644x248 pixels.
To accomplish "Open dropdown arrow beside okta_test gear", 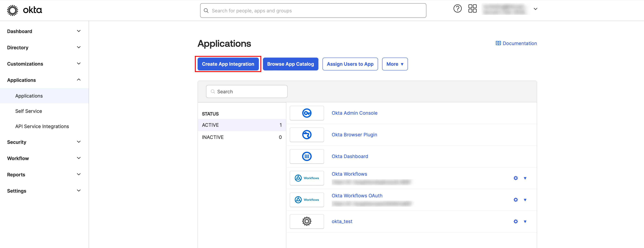I will tap(525, 222).
